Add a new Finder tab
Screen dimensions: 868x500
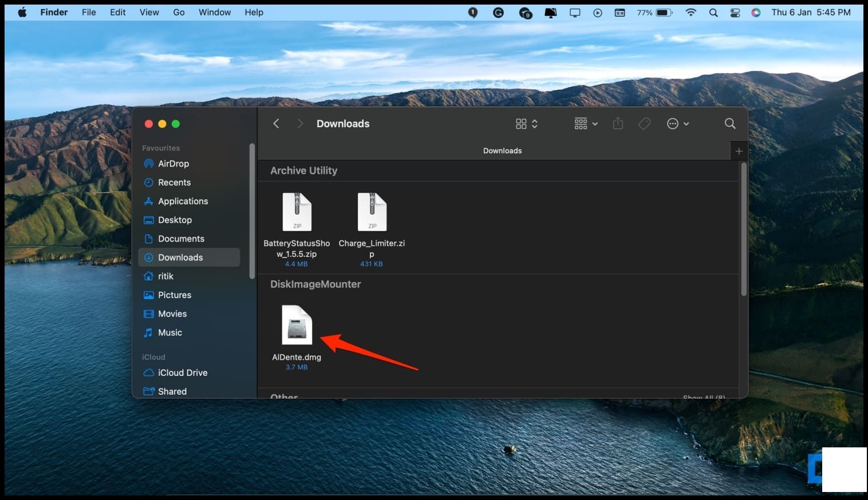point(739,151)
